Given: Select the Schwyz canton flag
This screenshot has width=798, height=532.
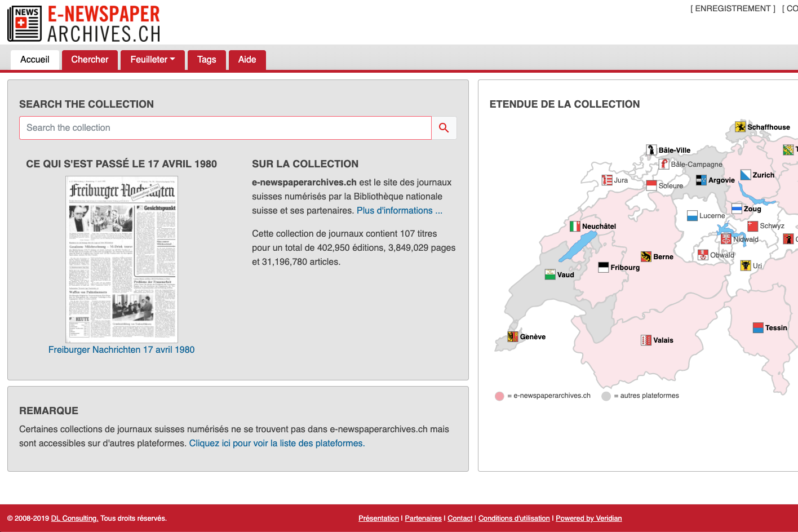Looking at the screenshot, I should click(x=753, y=225).
